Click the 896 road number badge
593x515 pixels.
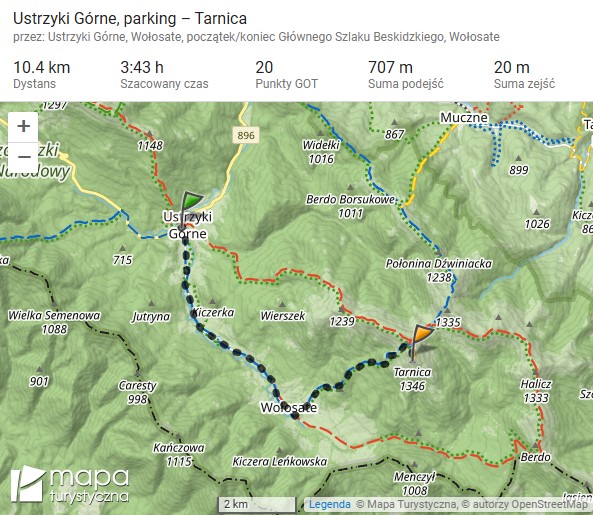pos(246,135)
